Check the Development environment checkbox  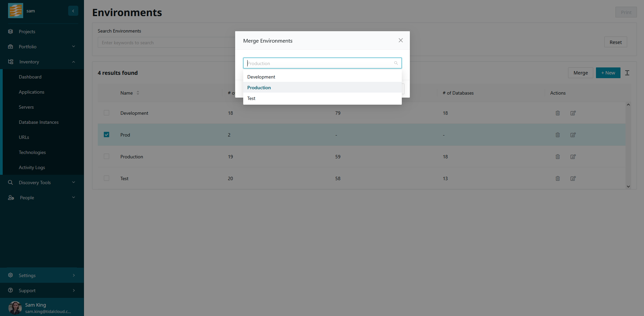point(106,113)
